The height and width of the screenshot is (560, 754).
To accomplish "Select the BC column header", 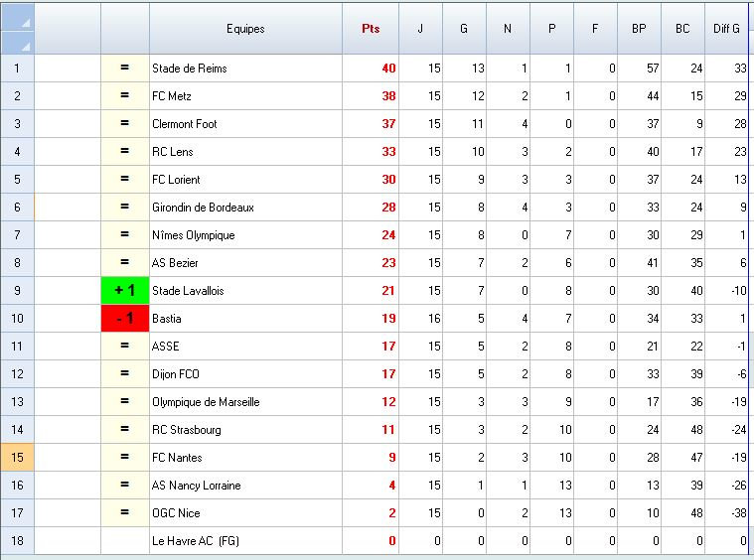I will click(x=682, y=29).
